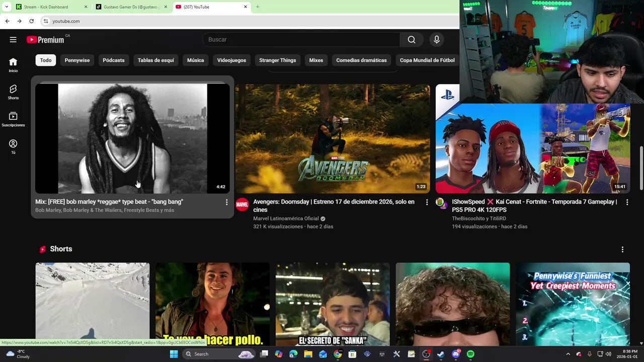Screen dimensions: 644x362
Task: Open the Shorts shelf options menu
Action: tap(622, 249)
